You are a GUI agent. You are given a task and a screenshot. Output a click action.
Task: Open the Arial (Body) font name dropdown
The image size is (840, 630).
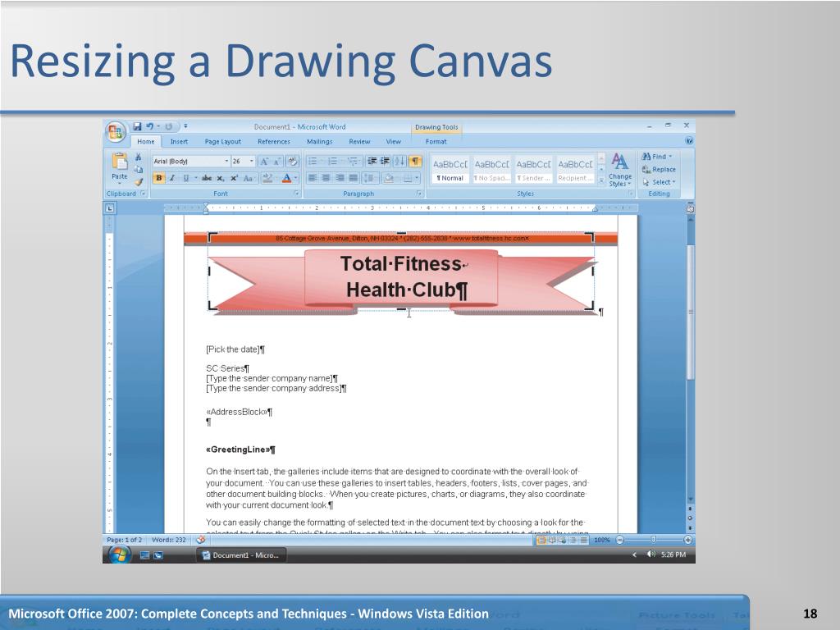point(226,162)
